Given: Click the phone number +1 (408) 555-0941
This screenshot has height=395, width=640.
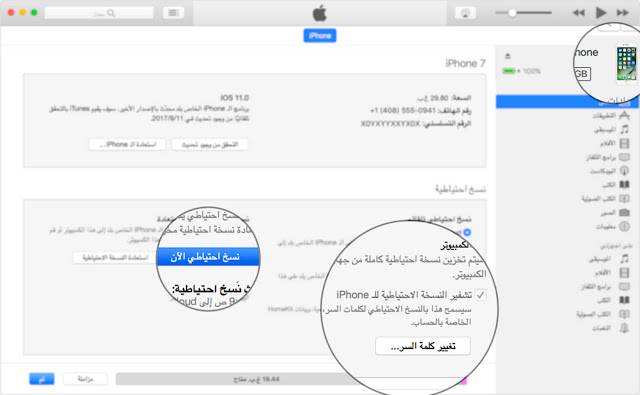Looking at the screenshot, I should (x=403, y=111).
